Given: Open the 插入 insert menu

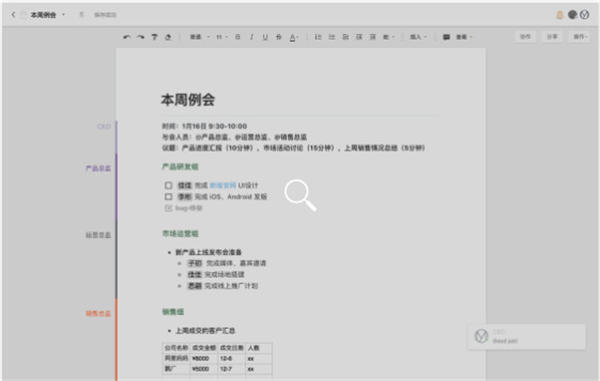Looking at the screenshot, I should pos(418,37).
